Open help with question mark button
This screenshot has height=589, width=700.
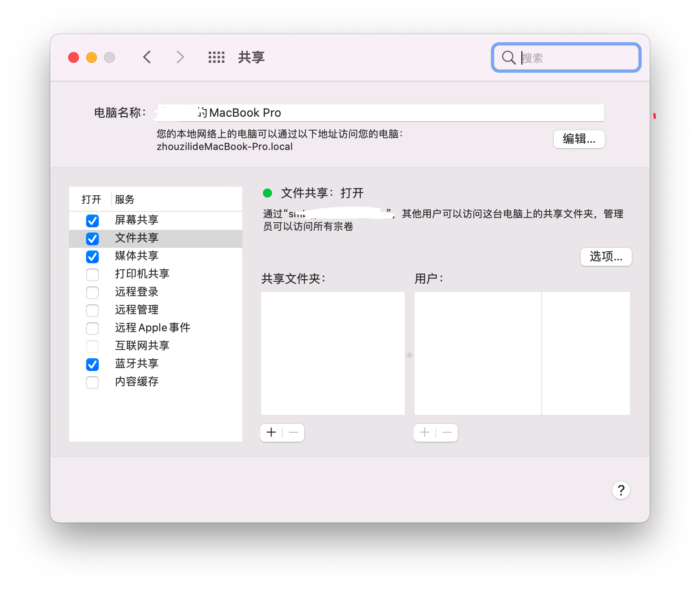point(621,490)
